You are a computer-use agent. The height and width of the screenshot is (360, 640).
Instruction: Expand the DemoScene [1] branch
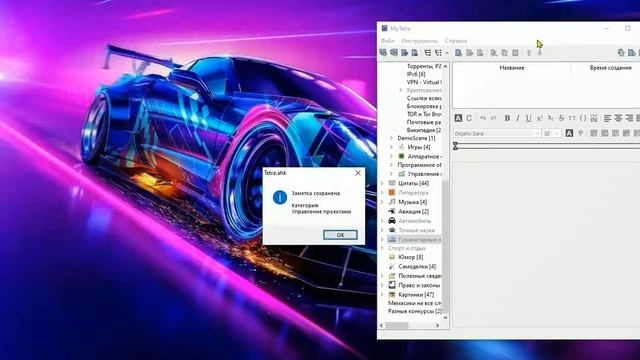[391, 138]
